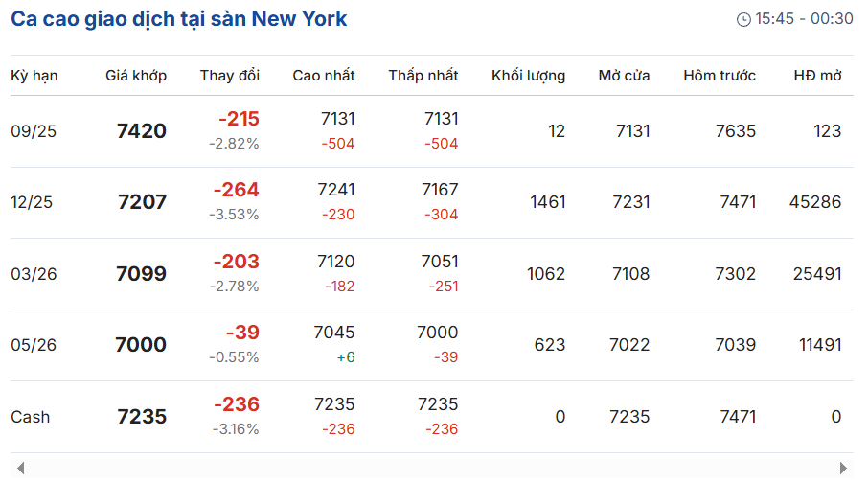This screenshot has width=868, height=482.
Task: Click the Thay đổi column header
Action: coord(230,76)
